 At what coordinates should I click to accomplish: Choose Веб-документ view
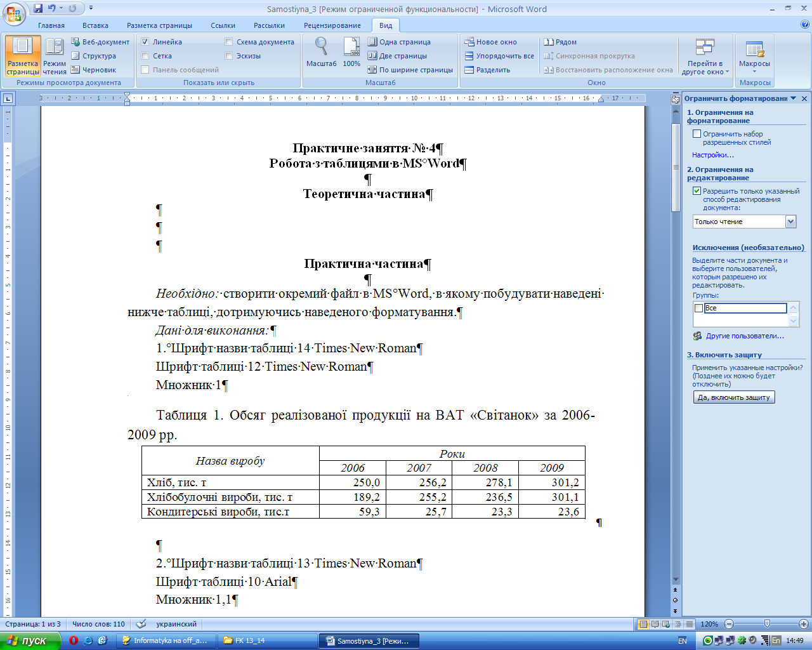pyautogui.click(x=100, y=42)
